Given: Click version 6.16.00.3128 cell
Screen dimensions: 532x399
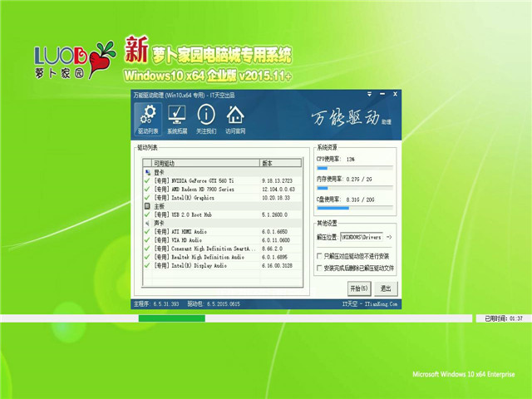Looking at the screenshot, I should click(277, 266).
